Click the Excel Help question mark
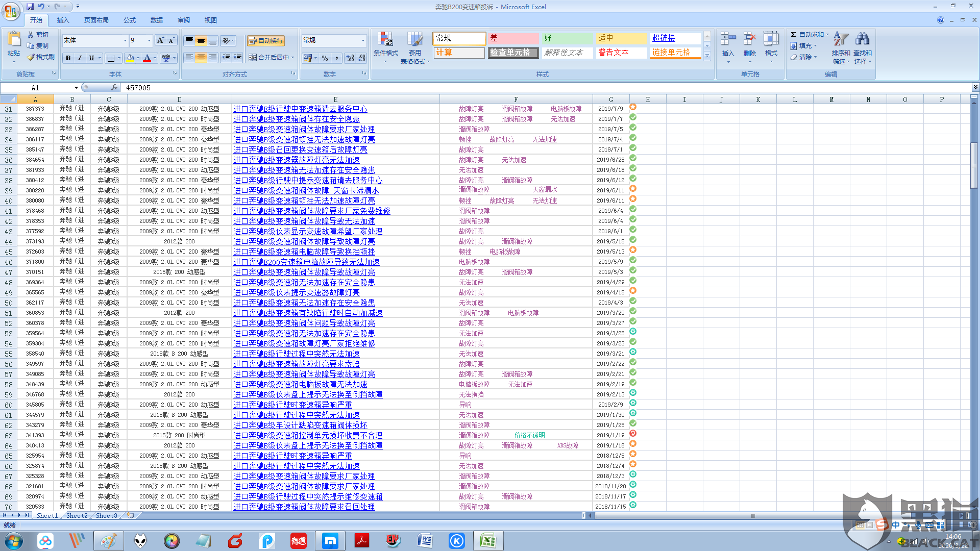The height and width of the screenshot is (551, 980). (940, 20)
